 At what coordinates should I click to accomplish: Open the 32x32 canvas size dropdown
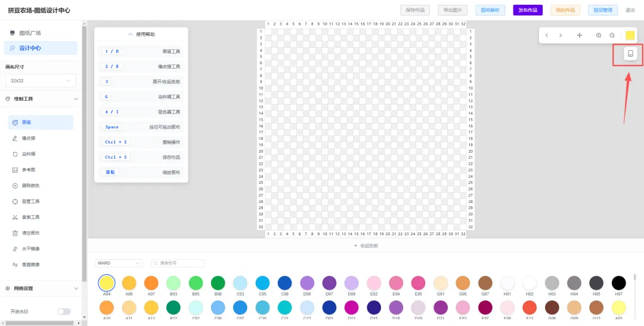41,81
